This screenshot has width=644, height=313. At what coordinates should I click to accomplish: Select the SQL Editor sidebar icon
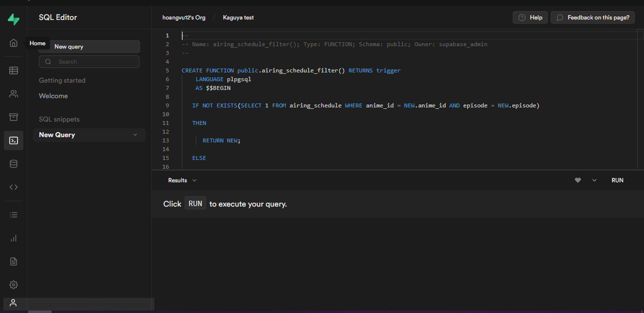[13, 140]
